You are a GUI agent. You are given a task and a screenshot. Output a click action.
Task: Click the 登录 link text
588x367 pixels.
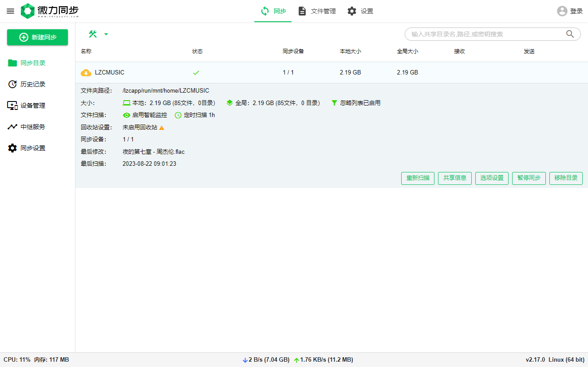(x=576, y=11)
